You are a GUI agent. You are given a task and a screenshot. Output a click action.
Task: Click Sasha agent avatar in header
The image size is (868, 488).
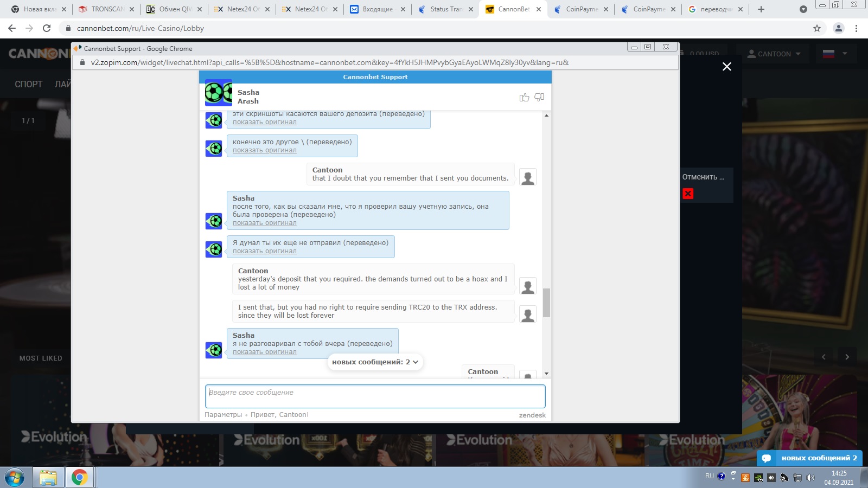219,93
